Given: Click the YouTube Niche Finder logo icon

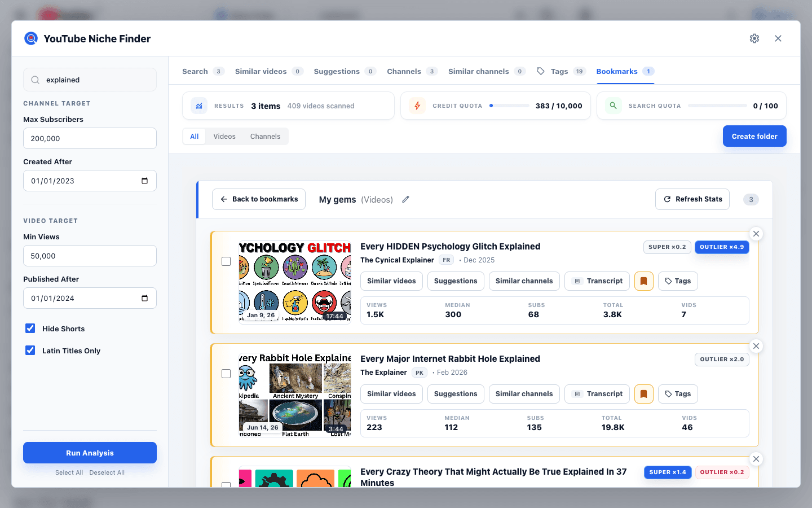Looking at the screenshot, I should (x=31, y=38).
